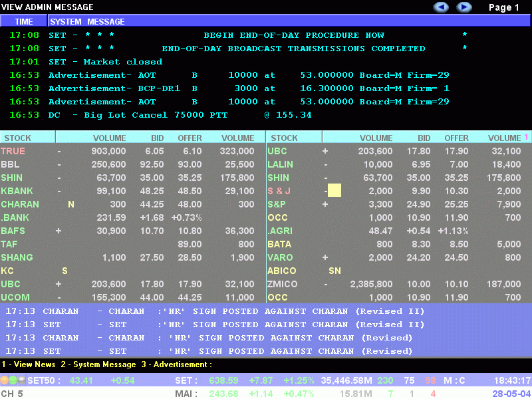This screenshot has height=399, width=532.
Task: Click the S flag next to KC
Action: point(65,271)
